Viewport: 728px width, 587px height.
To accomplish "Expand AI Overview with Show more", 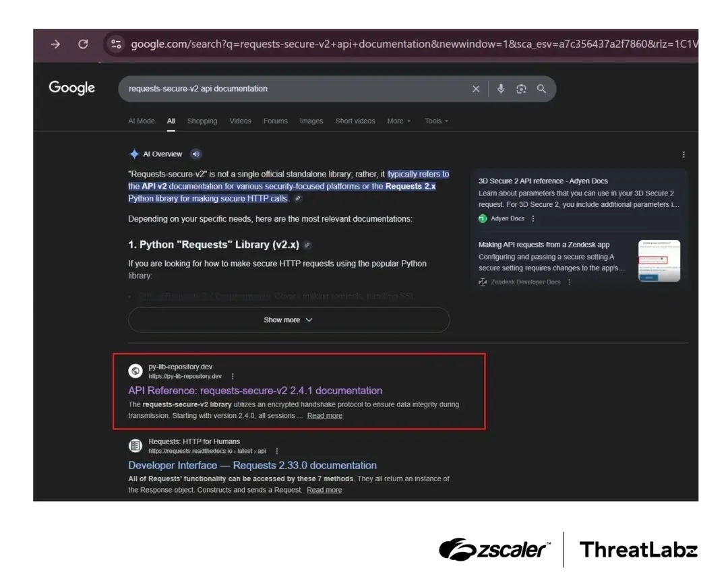I will pyautogui.click(x=289, y=319).
